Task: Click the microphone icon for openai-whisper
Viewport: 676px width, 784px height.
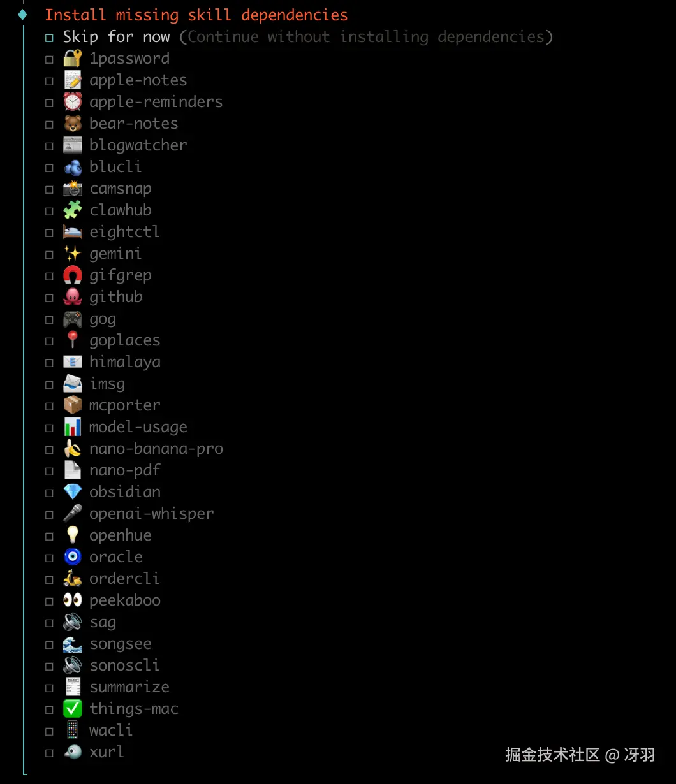Action: [73, 514]
